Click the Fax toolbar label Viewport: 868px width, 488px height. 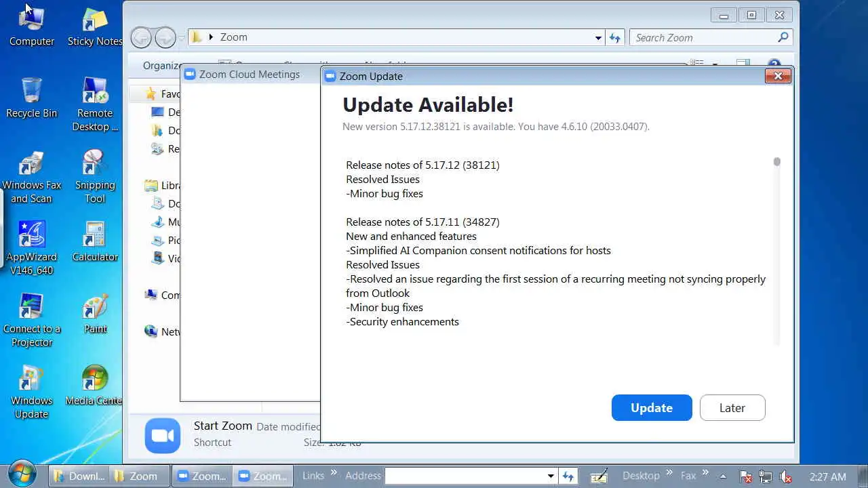pos(688,476)
